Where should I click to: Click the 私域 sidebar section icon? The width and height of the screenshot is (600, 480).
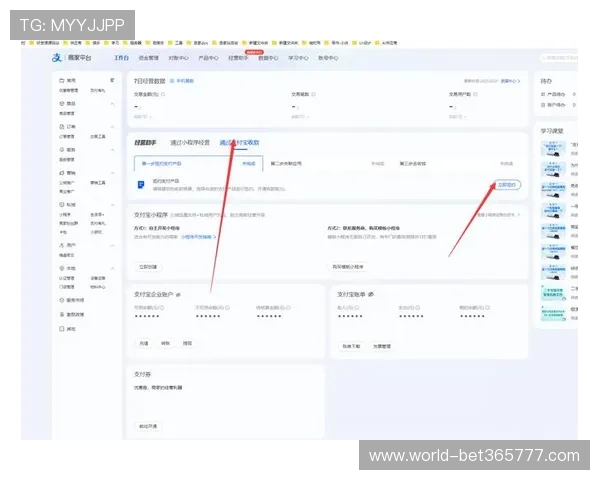pyautogui.click(x=62, y=204)
